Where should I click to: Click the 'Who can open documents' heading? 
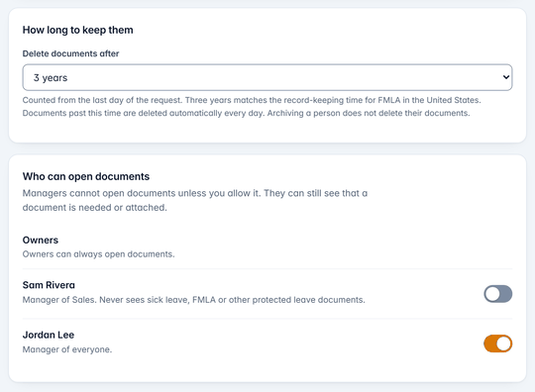(86, 176)
